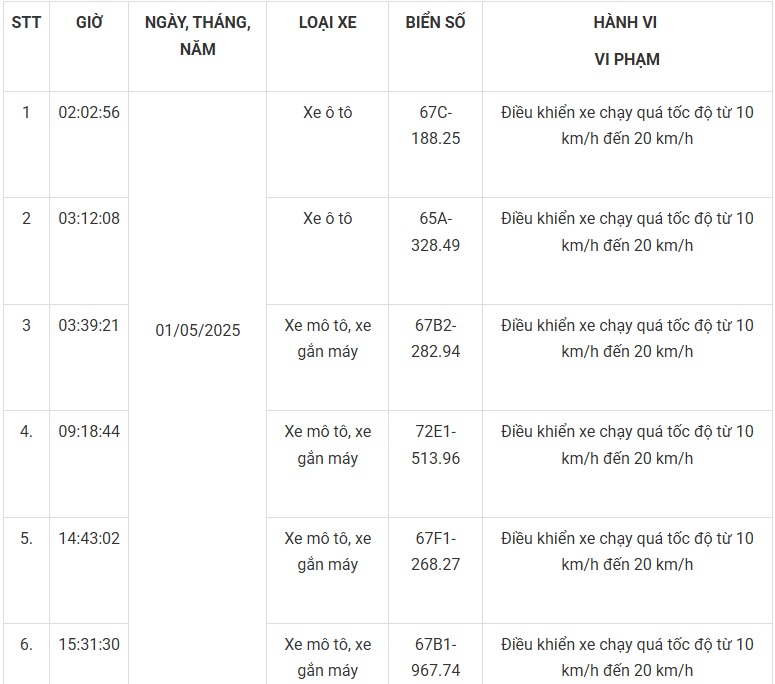
Task: Select the time cell 02:02:56
Action: (89, 113)
